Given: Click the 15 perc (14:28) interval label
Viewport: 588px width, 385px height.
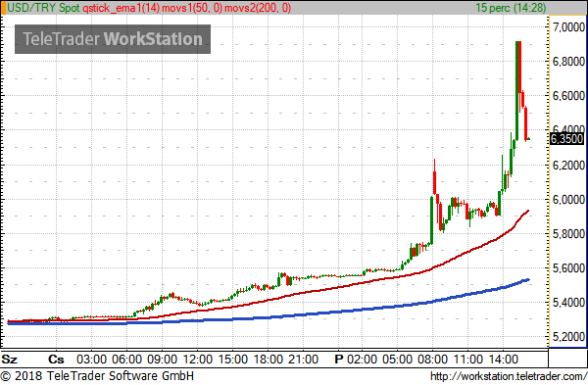Looking at the screenshot, I should (511, 8).
